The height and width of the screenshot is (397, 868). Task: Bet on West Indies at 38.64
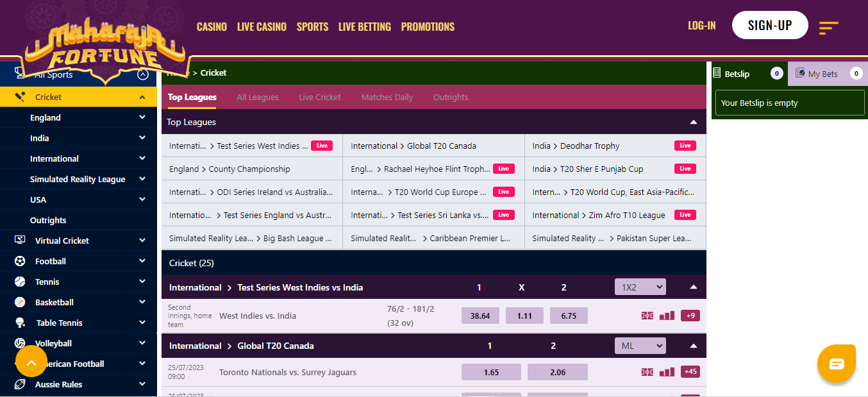(x=480, y=316)
